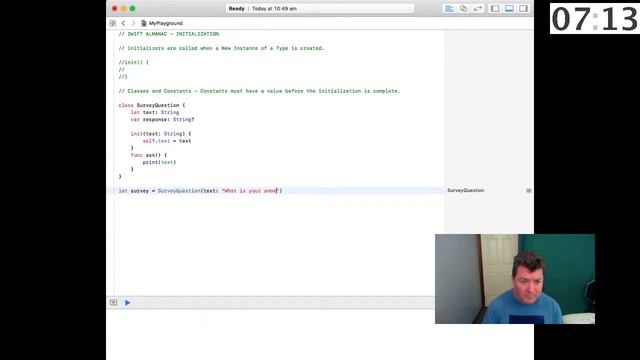Place cursor in 'class SurveyQuestion {' line
Screen dimensions: 640x360
point(152,105)
